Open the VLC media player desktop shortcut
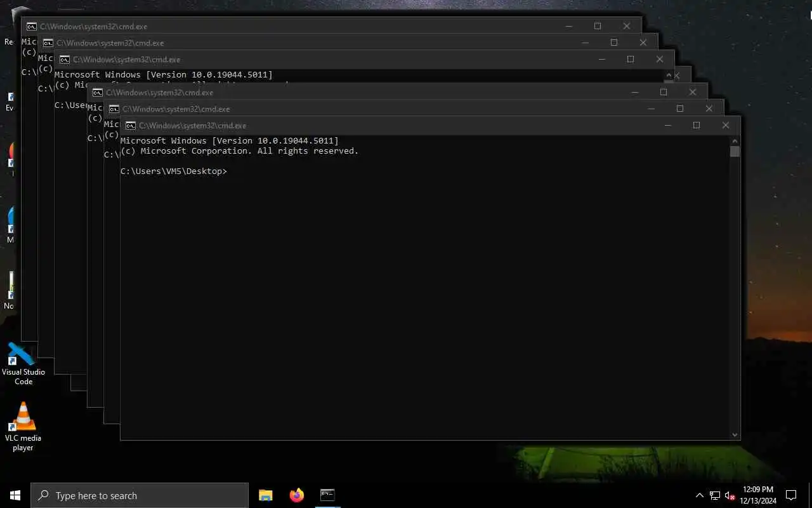Screen dimensions: 812x508 coord(23,427)
